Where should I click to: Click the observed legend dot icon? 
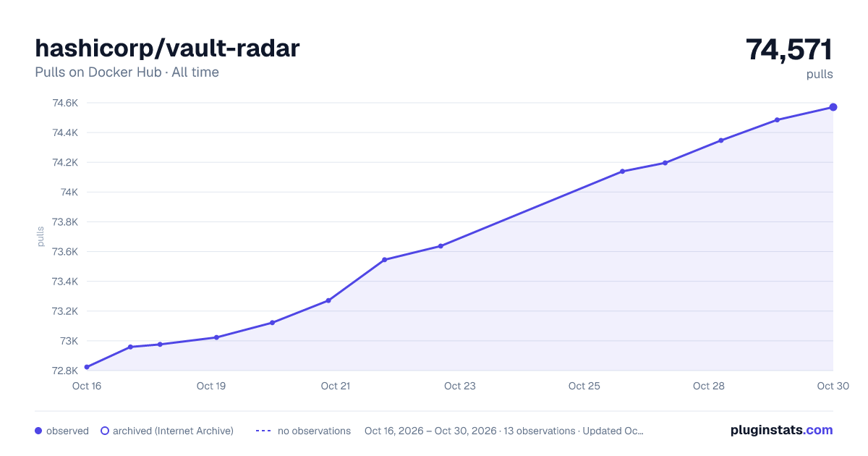click(x=38, y=431)
